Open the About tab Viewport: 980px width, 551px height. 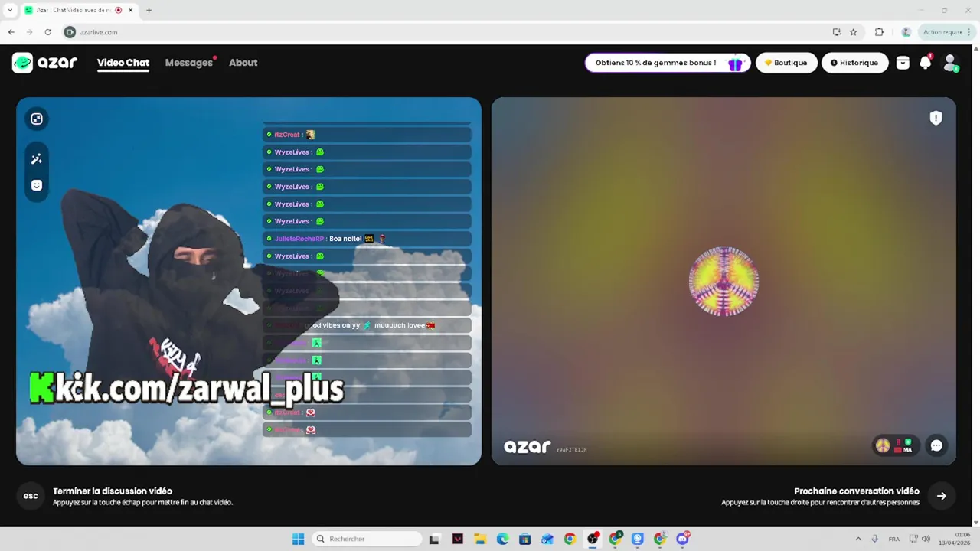click(x=243, y=63)
